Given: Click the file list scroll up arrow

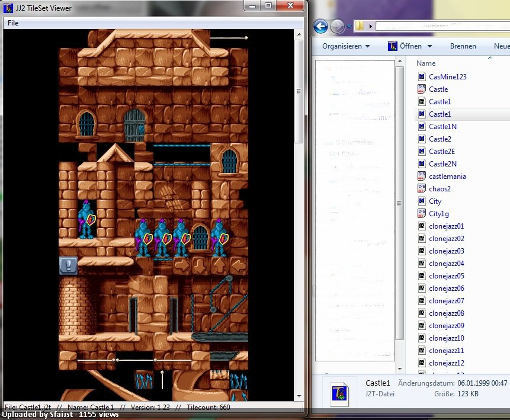Looking at the screenshot, I should click(x=400, y=61).
